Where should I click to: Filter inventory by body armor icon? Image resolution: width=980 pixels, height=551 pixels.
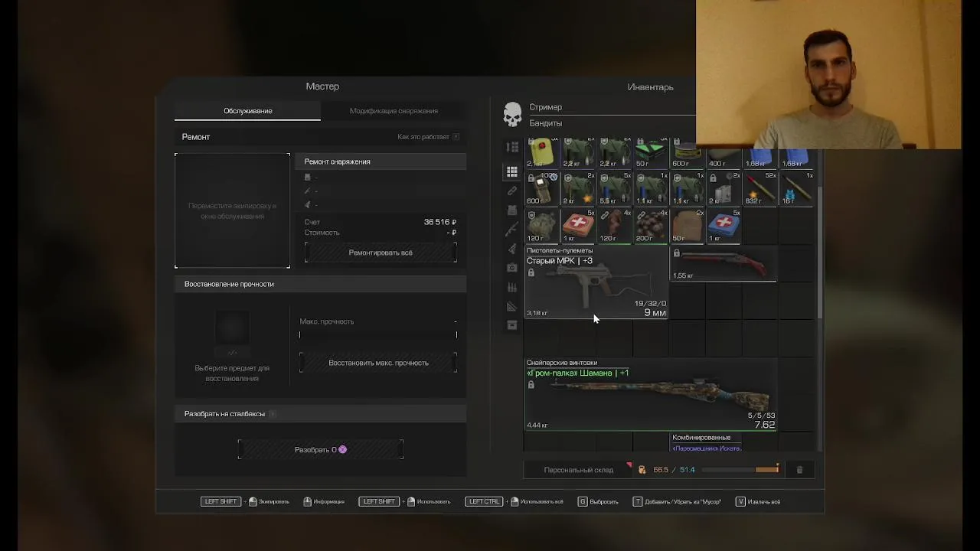pos(512,210)
